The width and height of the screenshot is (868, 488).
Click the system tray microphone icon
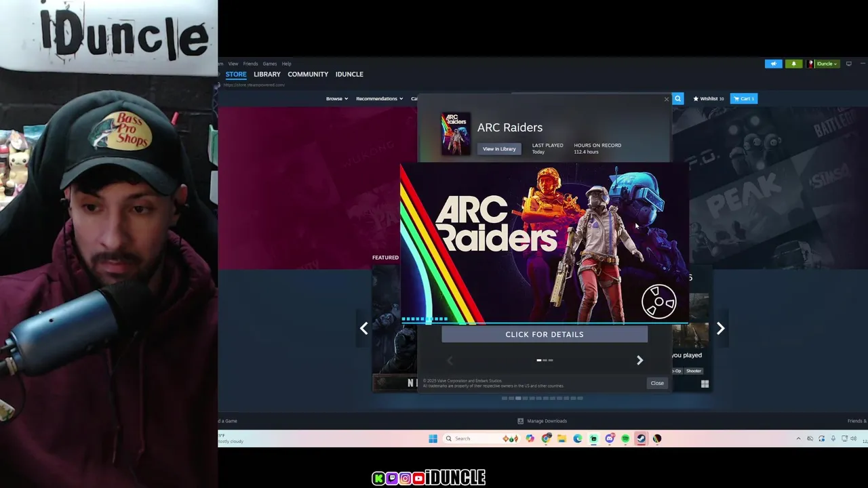[x=833, y=439]
